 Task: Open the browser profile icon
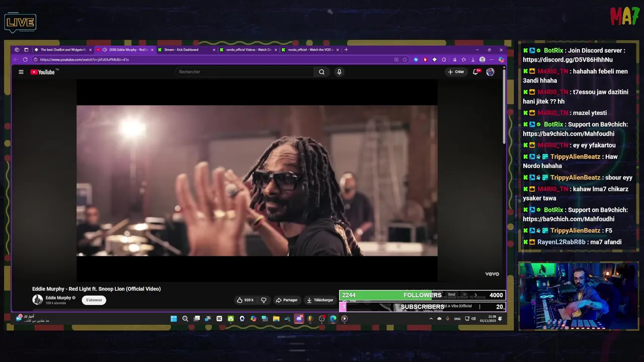point(482,59)
